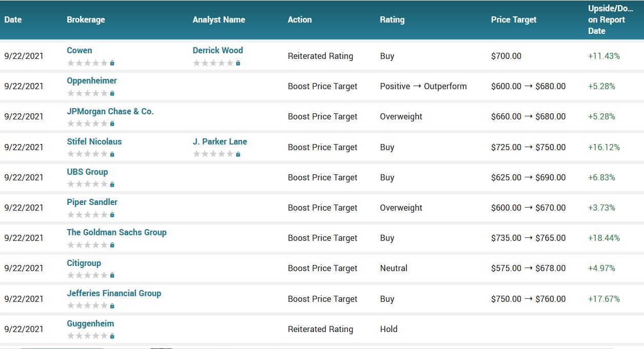
Task: Click the star rating under JPMorgan Chase & Co.
Action: (x=88, y=124)
